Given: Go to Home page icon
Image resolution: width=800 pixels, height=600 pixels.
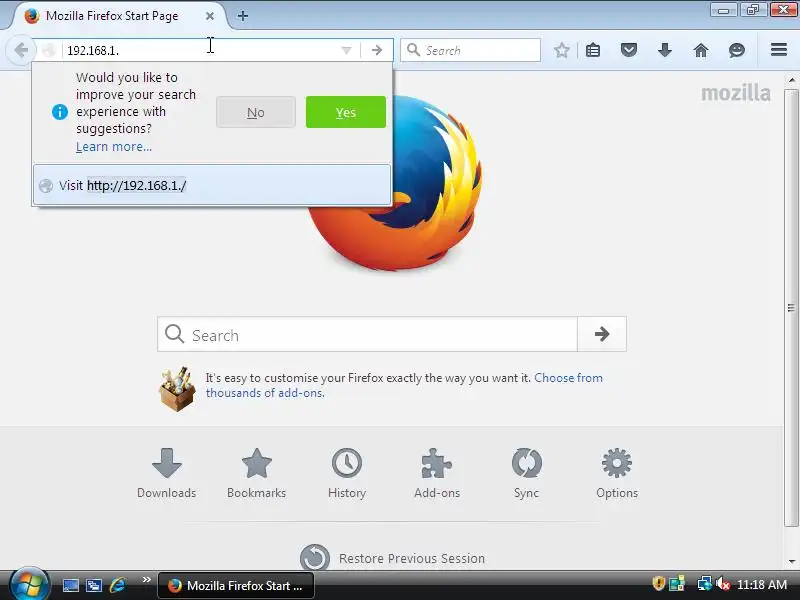Looking at the screenshot, I should 701,50.
